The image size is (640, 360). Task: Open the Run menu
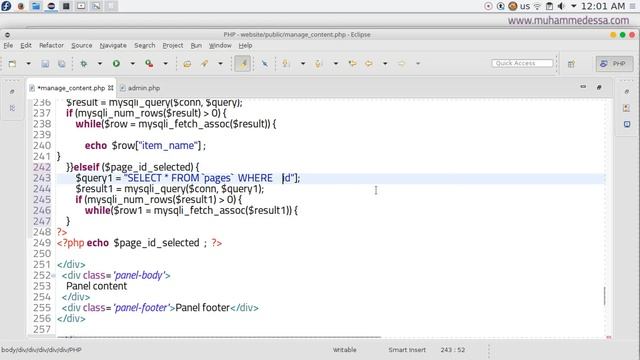coord(196,45)
